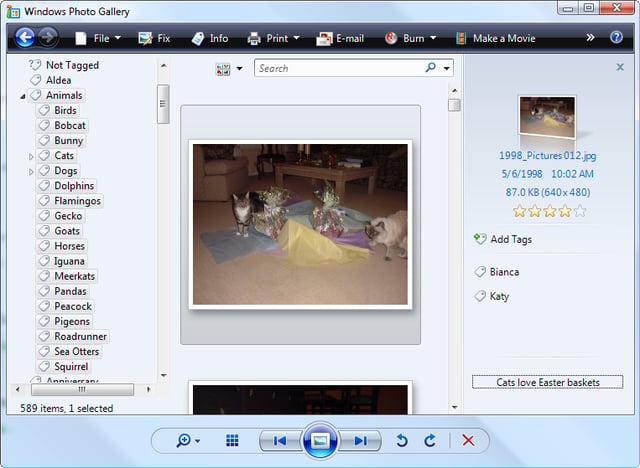Click the gallery vertical scrollbar thumb
640x468 pixels.
click(454, 105)
